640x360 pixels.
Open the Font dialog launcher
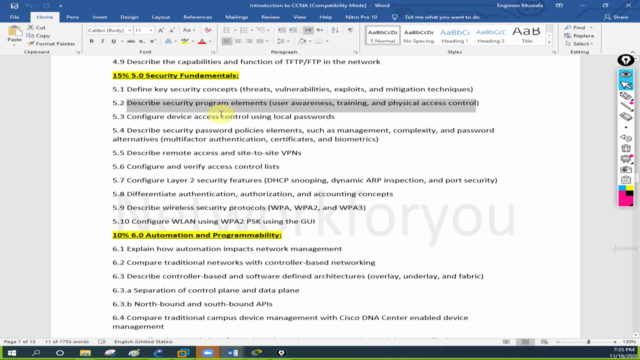click(213, 52)
